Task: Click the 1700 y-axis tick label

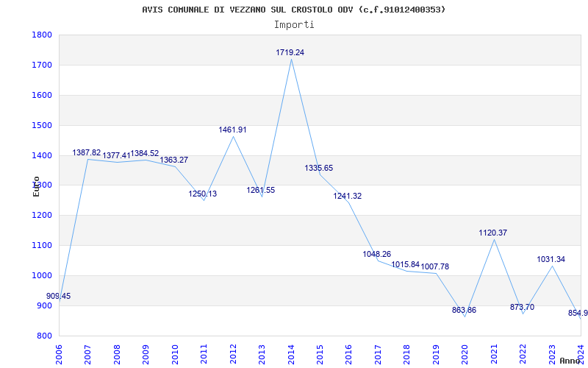Action: 42,66
